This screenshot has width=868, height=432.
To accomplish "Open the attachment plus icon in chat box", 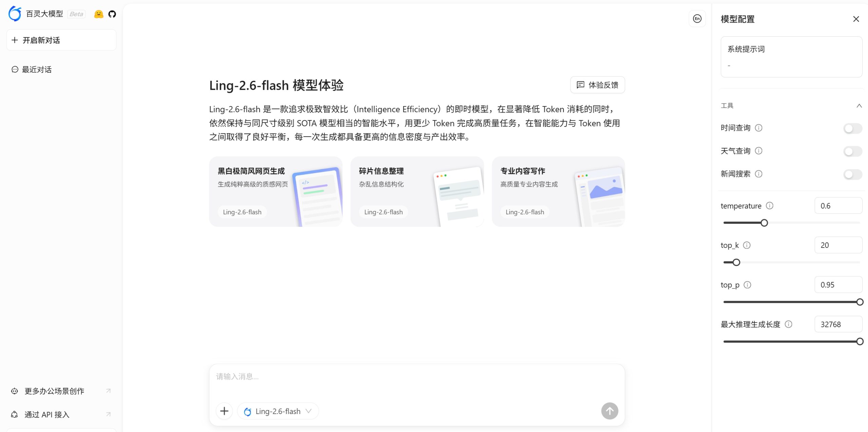I will [x=224, y=411].
